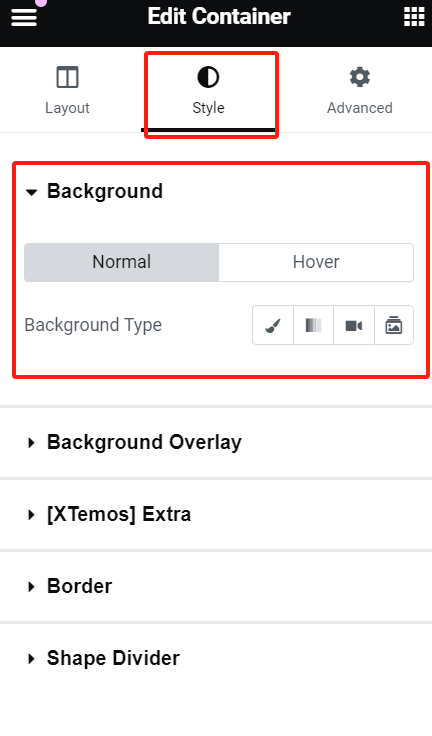This screenshot has width=432, height=736.
Task: Expand the Shape Divider section
Action: [216, 658]
